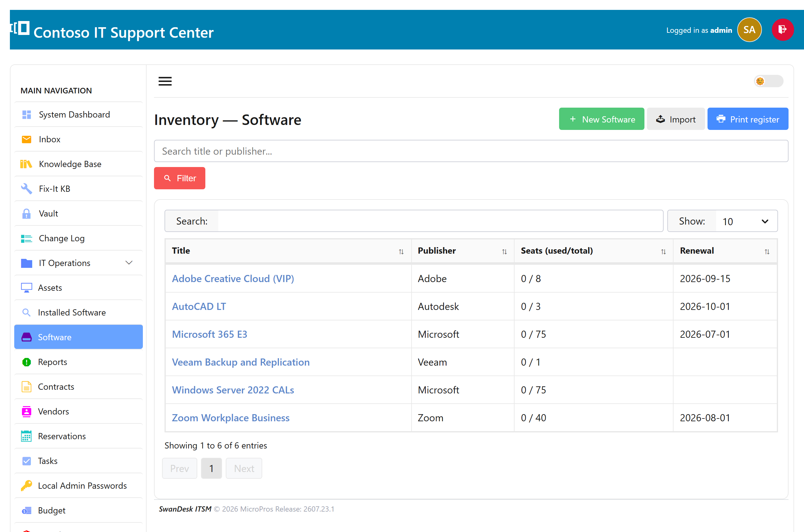Click the IT Operations folder icon
Image resolution: width=804 pixels, height=532 pixels.
(27, 263)
